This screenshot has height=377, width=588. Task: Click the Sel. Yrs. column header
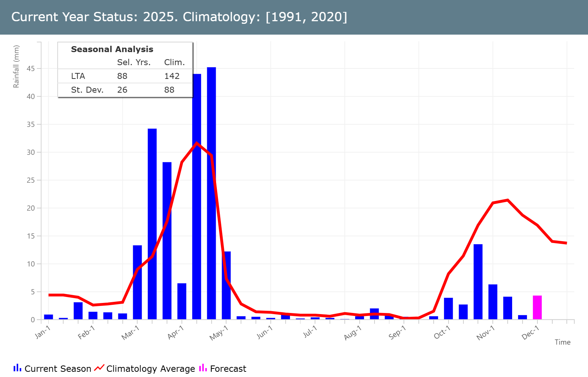(134, 63)
